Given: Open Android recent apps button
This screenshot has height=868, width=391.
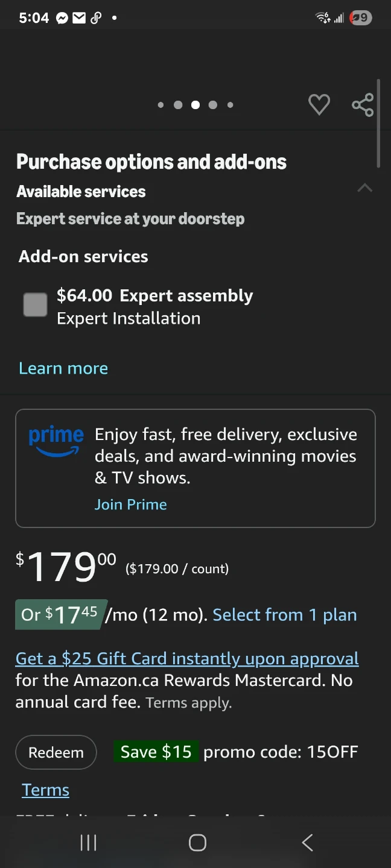Looking at the screenshot, I should click(x=88, y=842).
